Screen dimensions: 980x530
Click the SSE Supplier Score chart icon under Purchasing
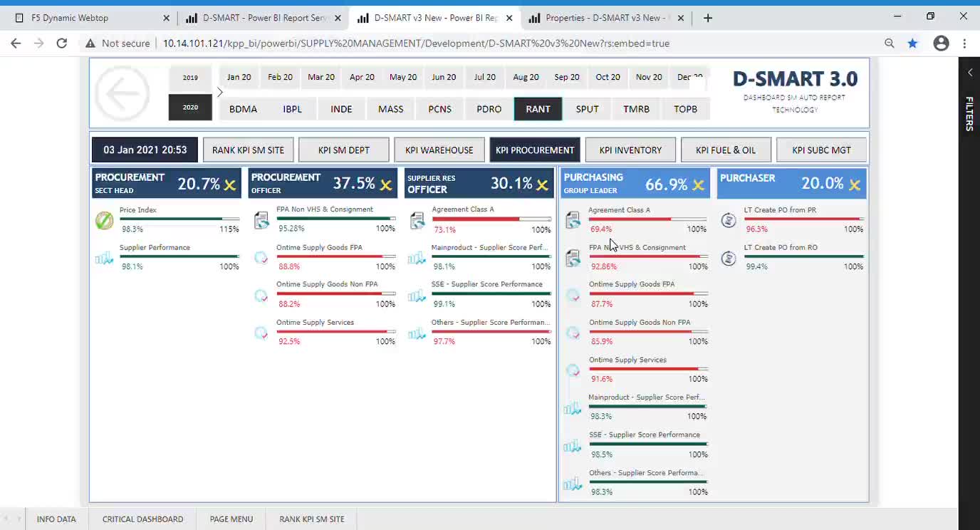[x=573, y=446]
